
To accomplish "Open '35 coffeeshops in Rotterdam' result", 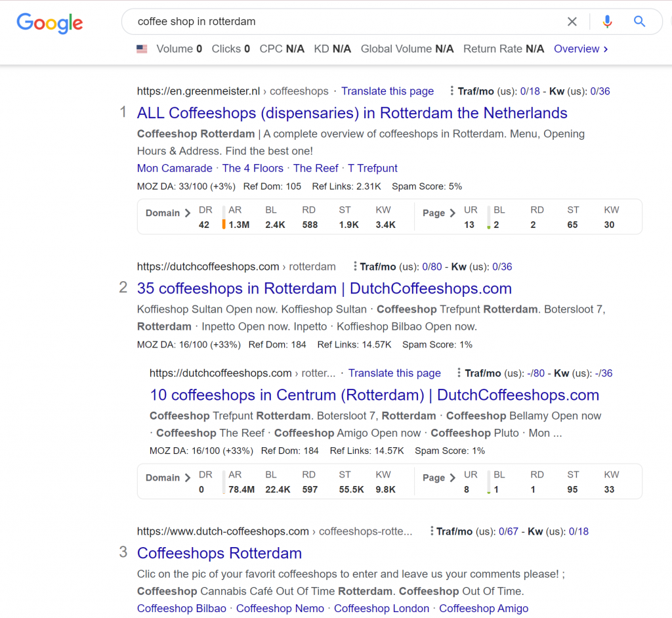I will pyautogui.click(x=324, y=288).
